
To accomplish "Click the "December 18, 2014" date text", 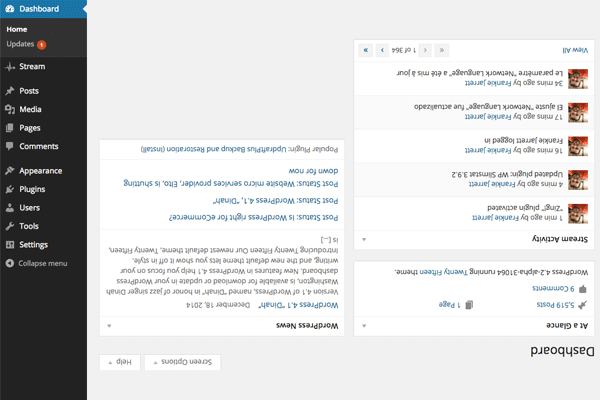I will click(x=218, y=305).
